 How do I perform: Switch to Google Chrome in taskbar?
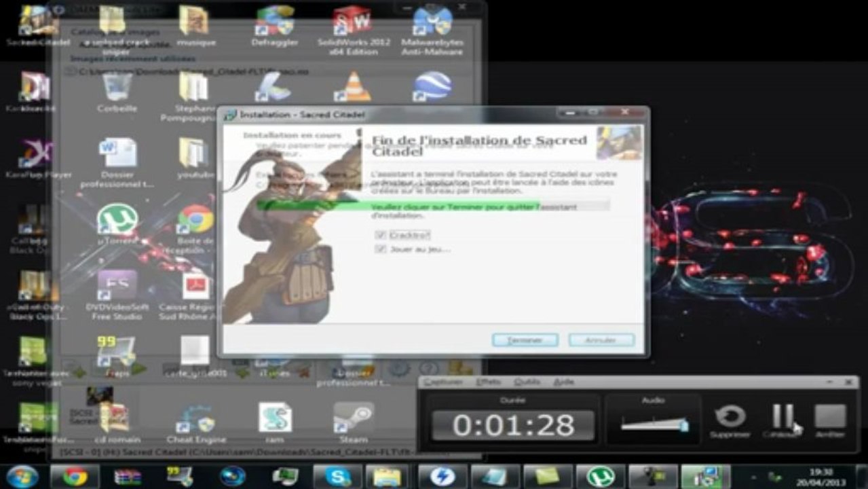click(x=75, y=476)
